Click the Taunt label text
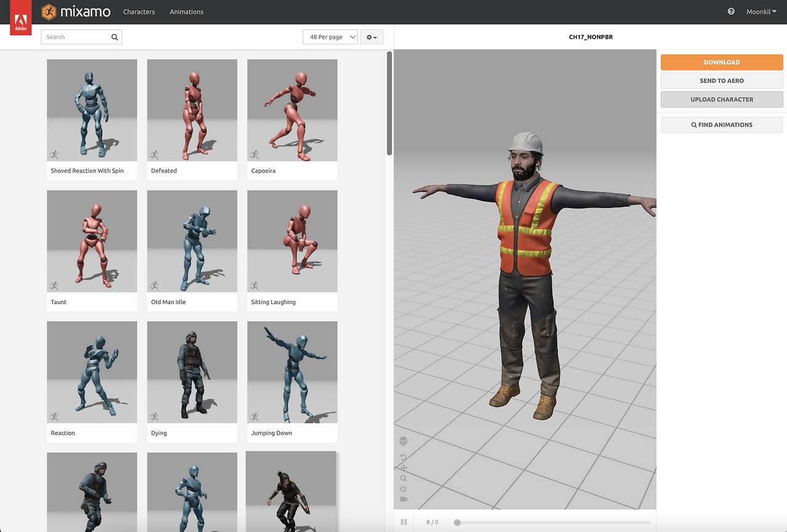The image size is (787, 532). pos(59,302)
